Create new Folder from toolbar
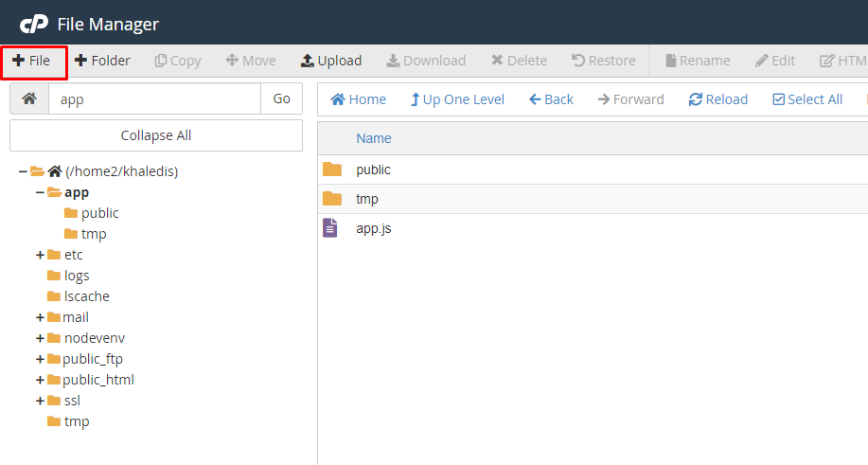The image size is (868, 465). [x=102, y=61]
